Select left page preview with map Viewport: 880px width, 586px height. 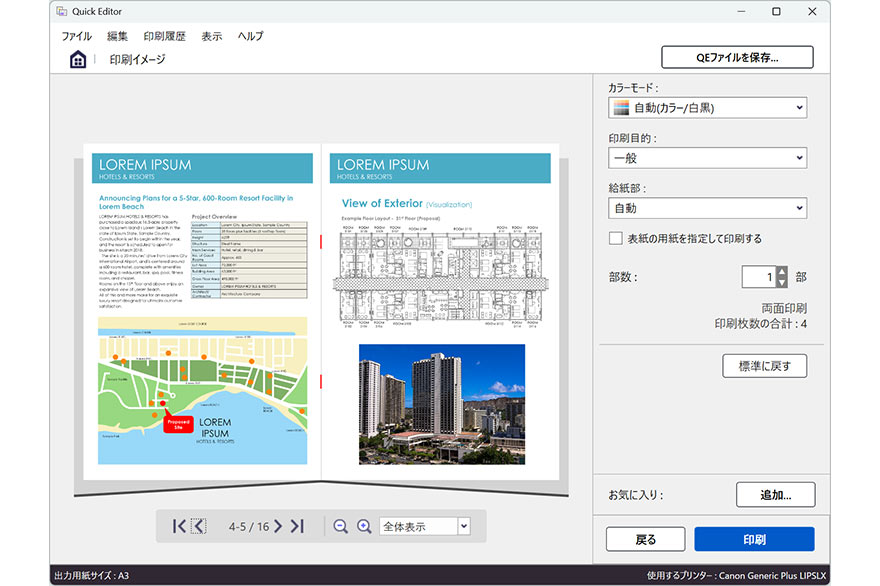tap(203, 312)
